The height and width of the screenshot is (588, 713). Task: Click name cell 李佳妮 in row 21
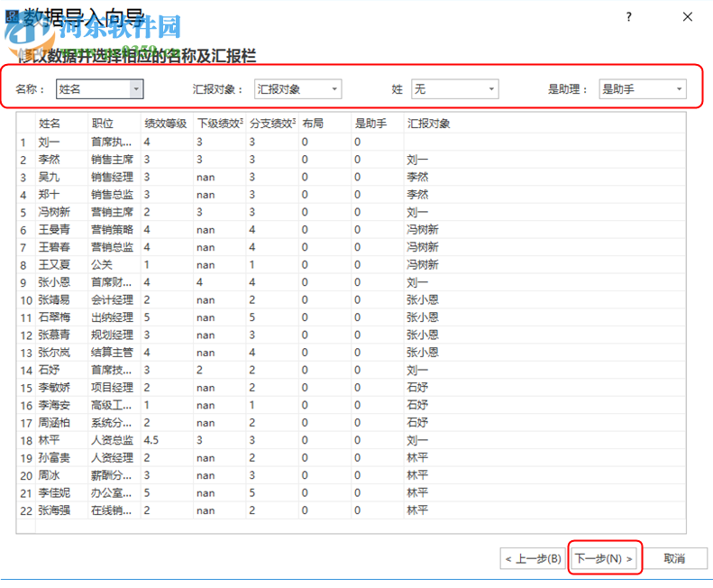pyautogui.click(x=61, y=493)
